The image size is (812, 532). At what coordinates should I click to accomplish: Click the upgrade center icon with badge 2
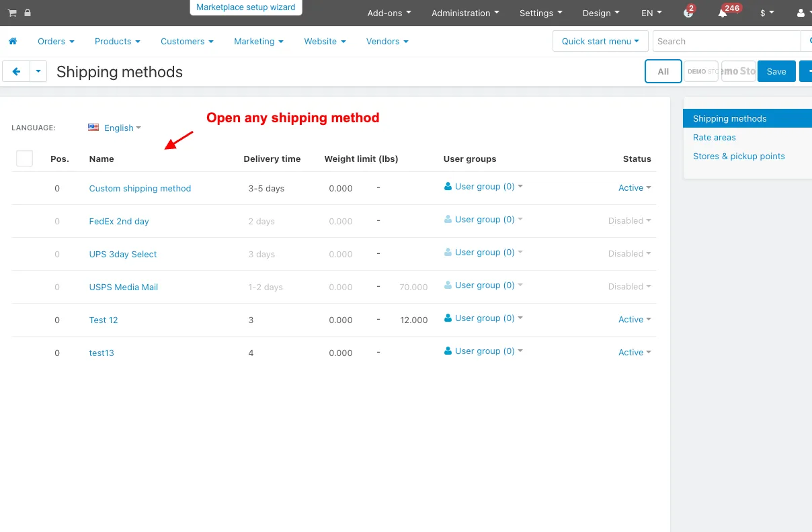pos(688,13)
